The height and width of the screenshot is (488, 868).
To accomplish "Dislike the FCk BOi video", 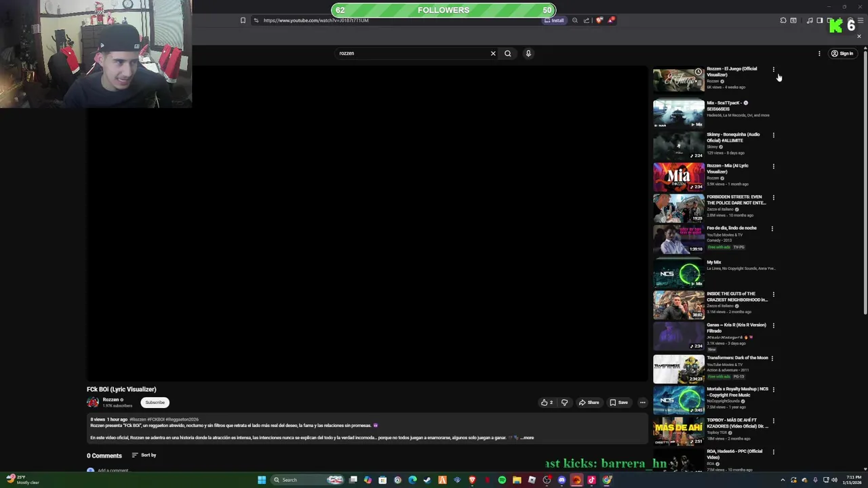I will coord(564,403).
